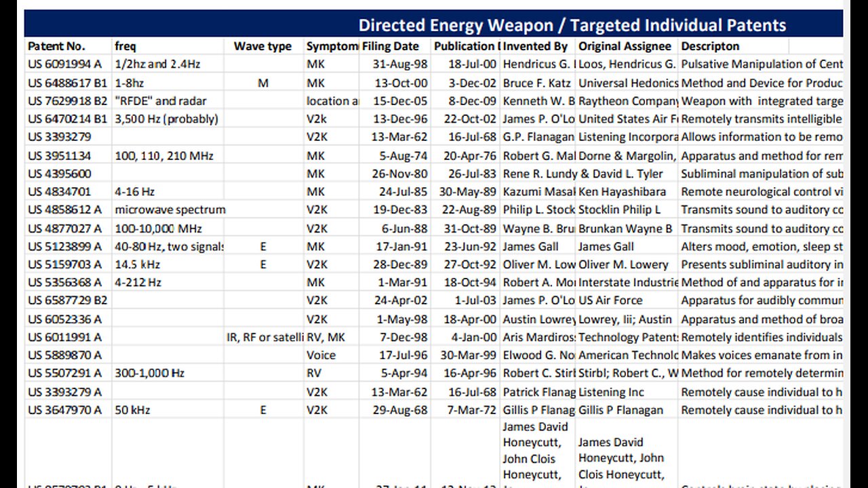The width and height of the screenshot is (868, 488).
Task: Select the "Filing Date" column header
Action: point(390,46)
